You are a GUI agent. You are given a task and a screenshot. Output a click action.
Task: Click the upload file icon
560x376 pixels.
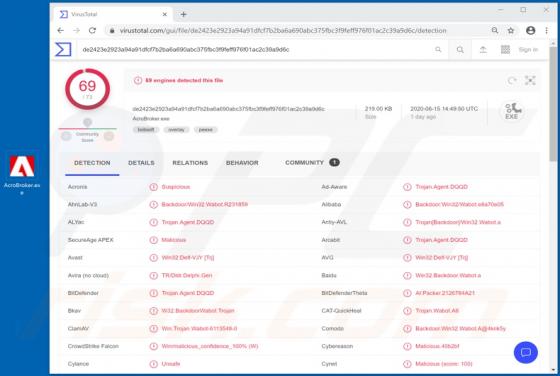(483, 50)
